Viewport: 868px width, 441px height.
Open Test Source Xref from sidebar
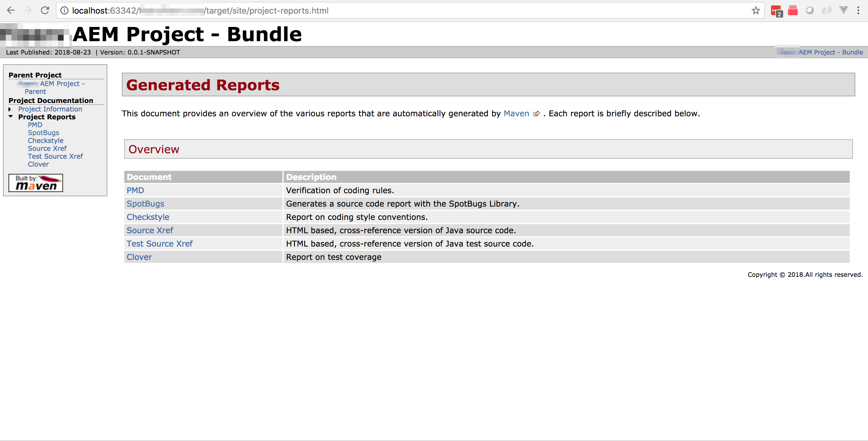55,156
